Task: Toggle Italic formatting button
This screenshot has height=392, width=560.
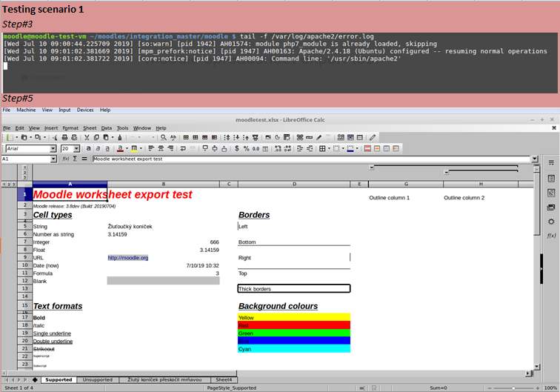Action: (98, 148)
